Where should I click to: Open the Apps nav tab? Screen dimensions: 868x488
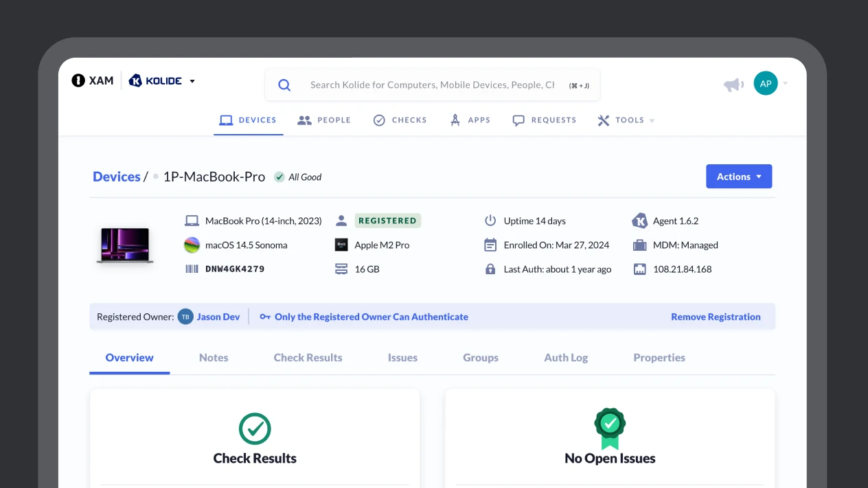click(x=470, y=120)
